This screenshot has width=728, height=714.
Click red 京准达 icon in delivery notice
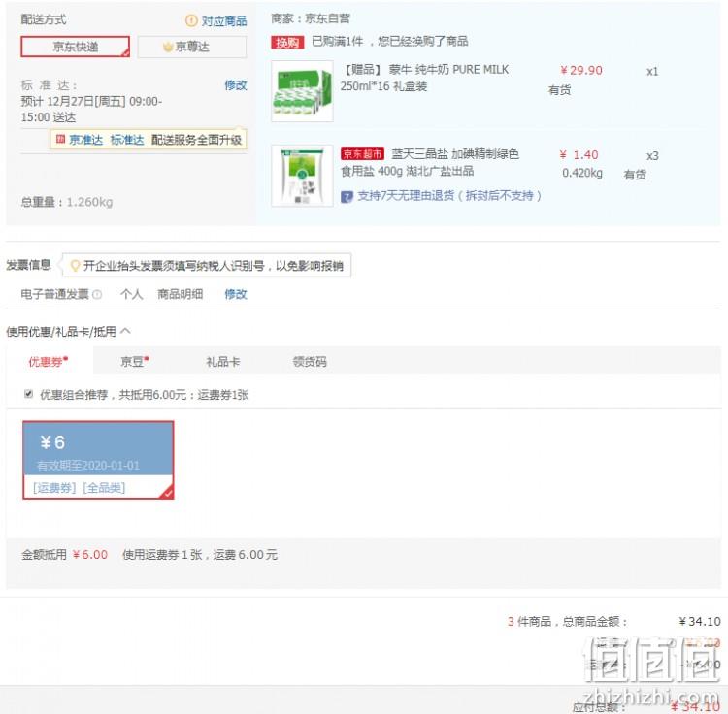60,139
